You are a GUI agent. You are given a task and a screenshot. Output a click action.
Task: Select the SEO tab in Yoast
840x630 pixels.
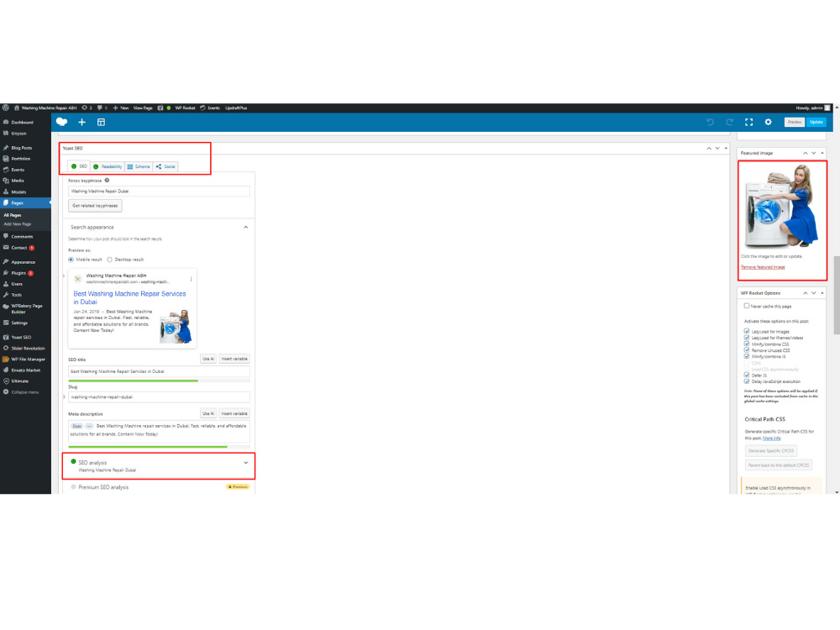coord(79,166)
